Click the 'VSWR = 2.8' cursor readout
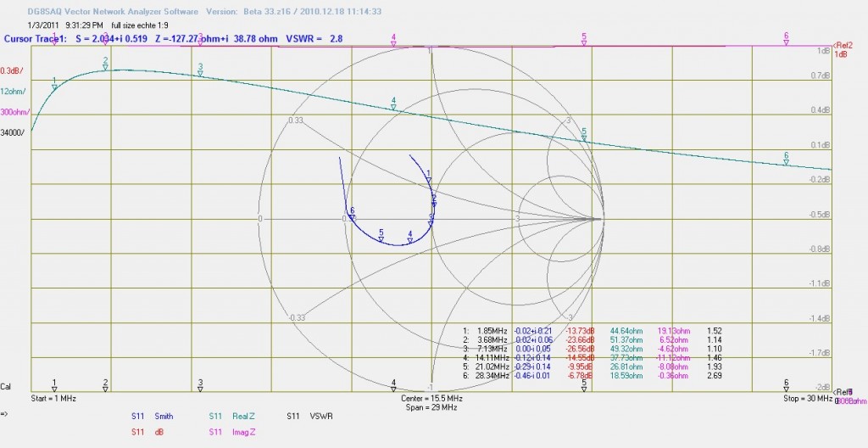The height and width of the screenshot is (448, 868). pyautogui.click(x=314, y=39)
